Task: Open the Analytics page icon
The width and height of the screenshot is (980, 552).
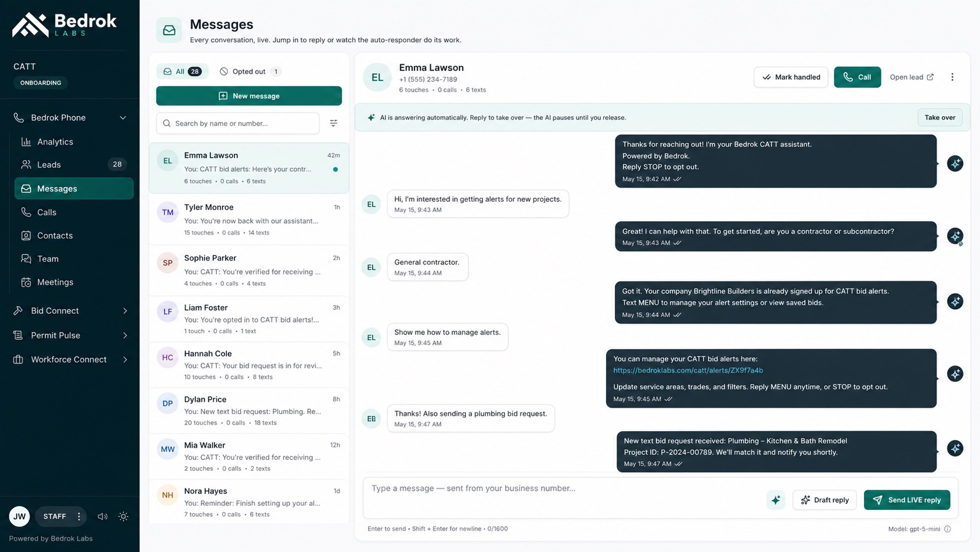Action: (26, 141)
